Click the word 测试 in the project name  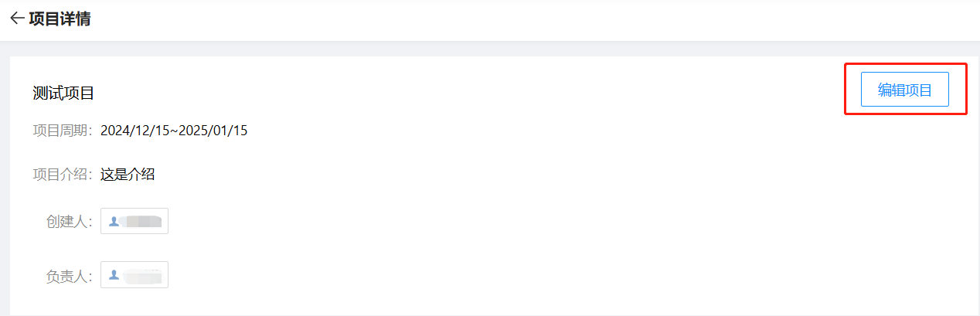pos(48,93)
